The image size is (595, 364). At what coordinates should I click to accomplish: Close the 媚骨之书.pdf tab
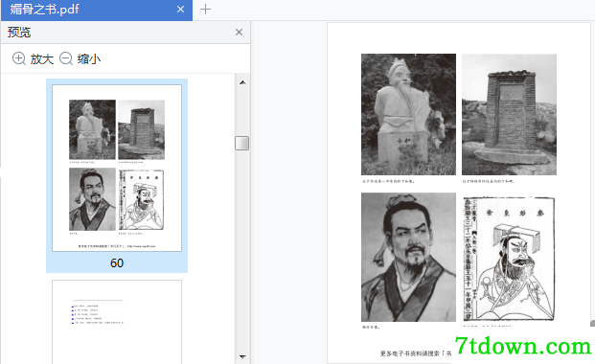tap(181, 10)
